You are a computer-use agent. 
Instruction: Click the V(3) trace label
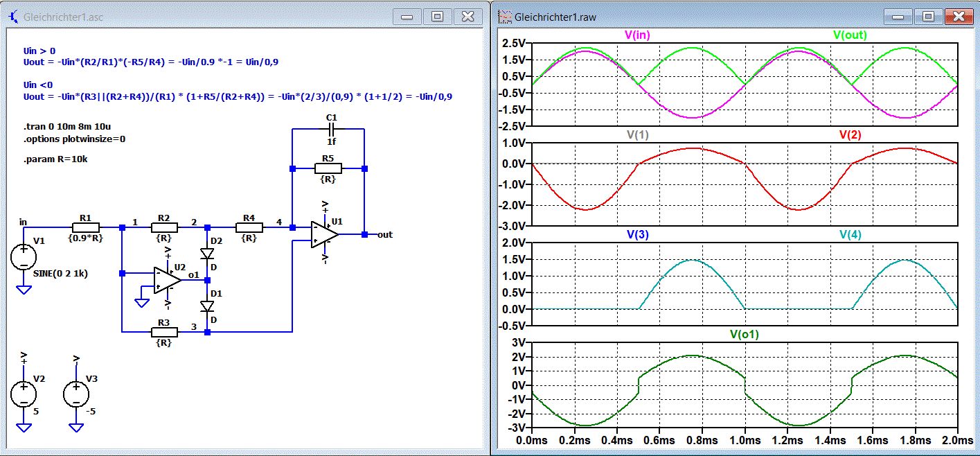tap(638, 234)
